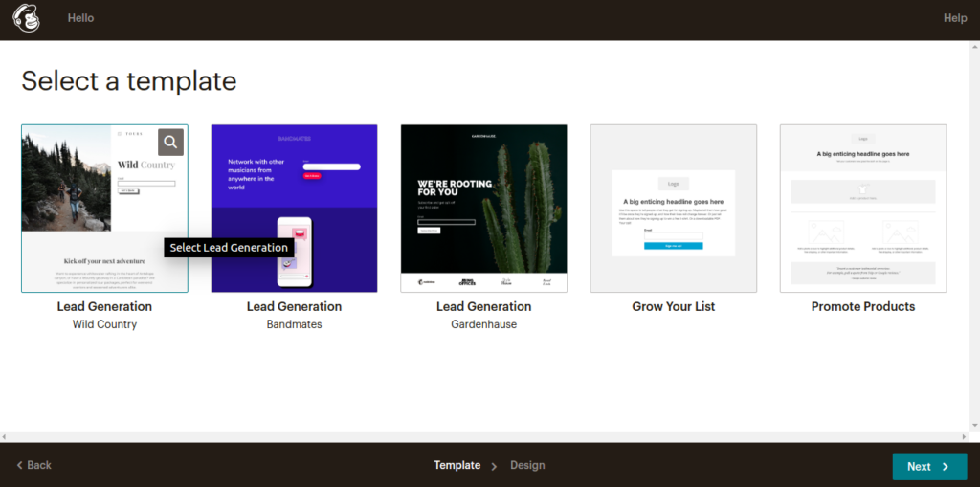980x487 pixels.
Task: Click Lead Generation title above Bandmates
Action: tap(295, 306)
